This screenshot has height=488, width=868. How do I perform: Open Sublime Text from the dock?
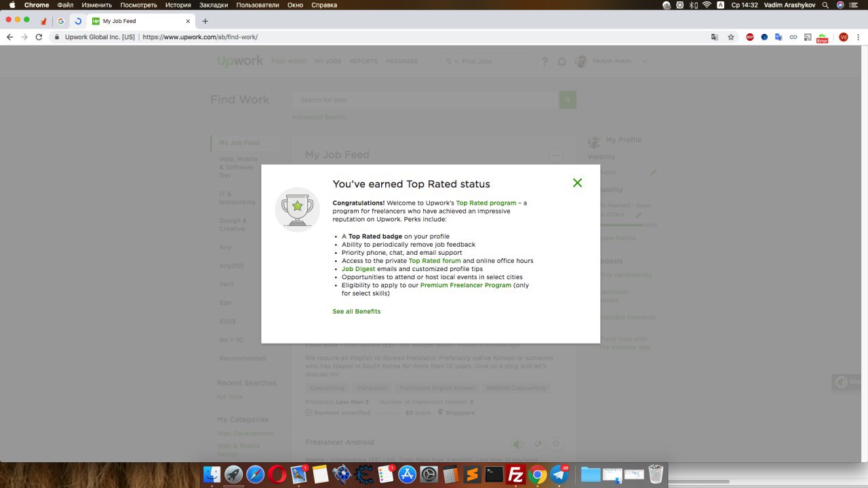(x=473, y=474)
